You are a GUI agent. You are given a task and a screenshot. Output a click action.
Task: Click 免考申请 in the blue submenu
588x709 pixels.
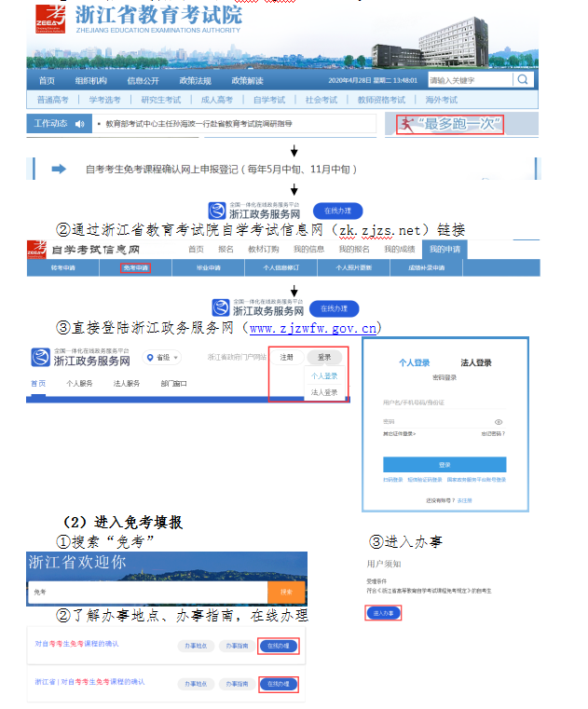(x=136, y=267)
